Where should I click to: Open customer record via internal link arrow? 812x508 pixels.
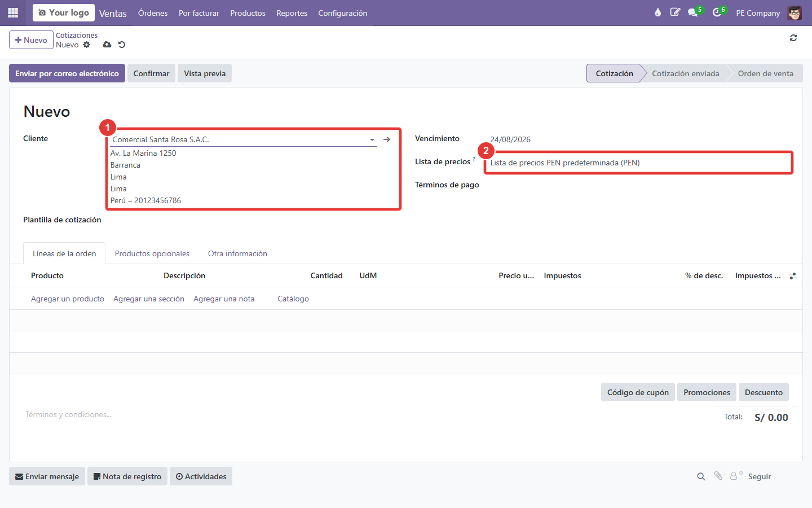coord(387,139)
